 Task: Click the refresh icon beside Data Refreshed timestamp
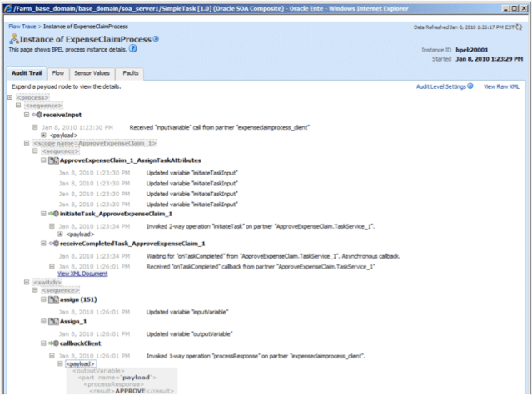pyautogui.click(x=525, y=27)
